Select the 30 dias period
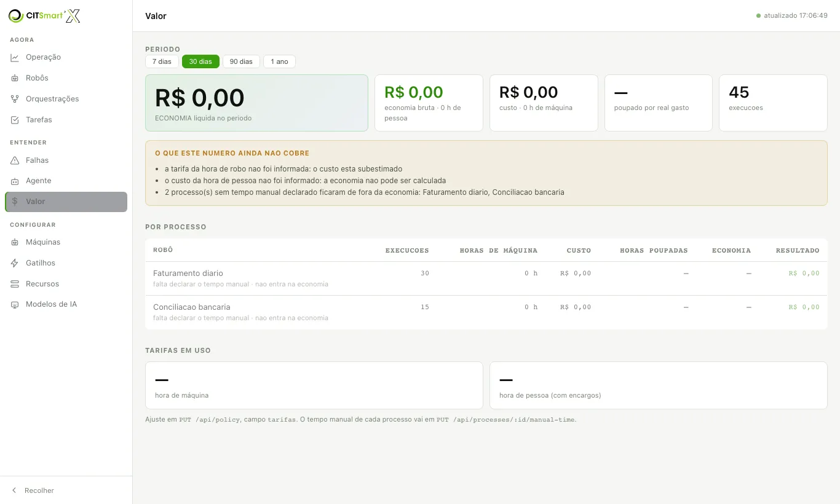Image resolution: width=840 pixels, height=504 pixels. (x=200, y=61)
